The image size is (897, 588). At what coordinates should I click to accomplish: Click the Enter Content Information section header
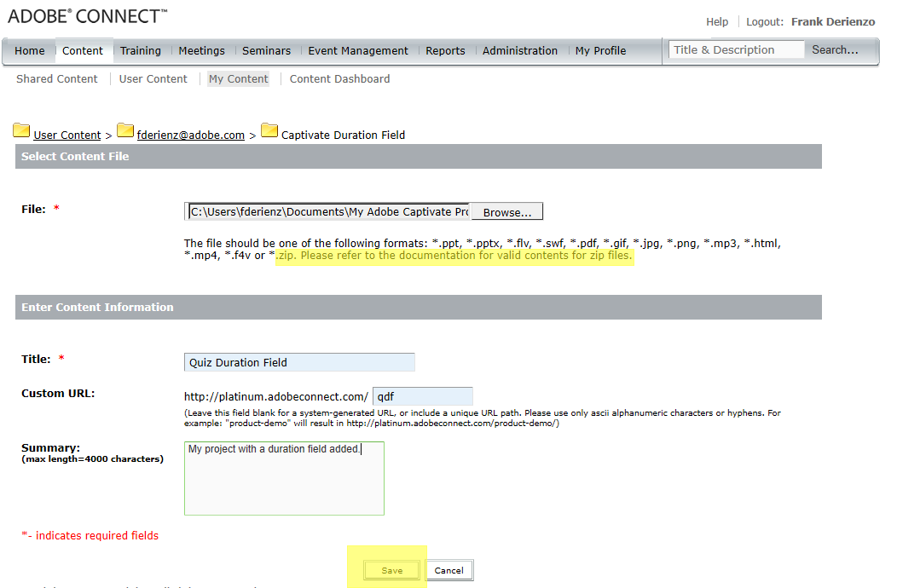(x=418, y=307)
